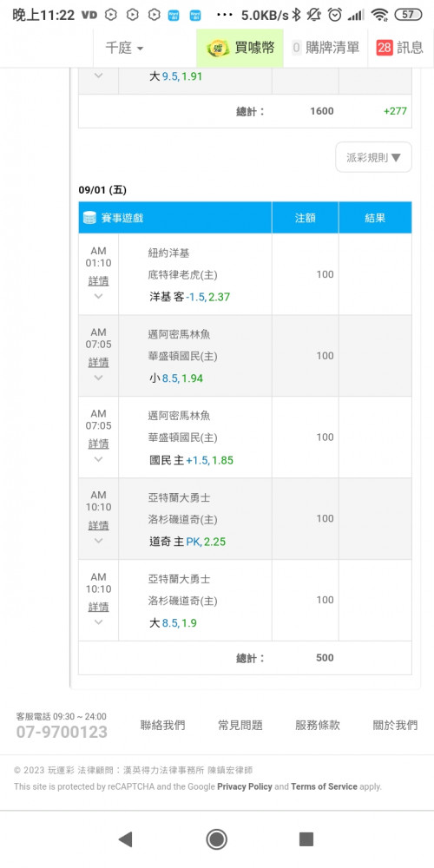Tap Android back navigation triangle
This screenshot has width=434, height=868.
coord(125,839)
